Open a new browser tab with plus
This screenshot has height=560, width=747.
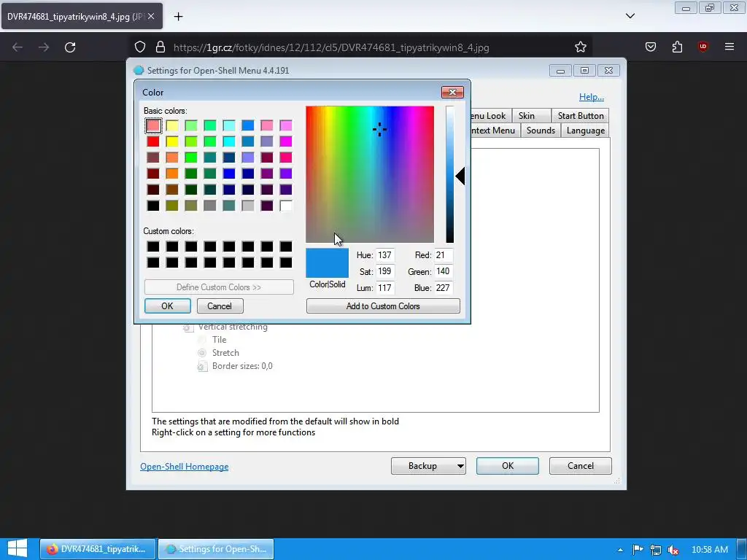pos(178,17)
